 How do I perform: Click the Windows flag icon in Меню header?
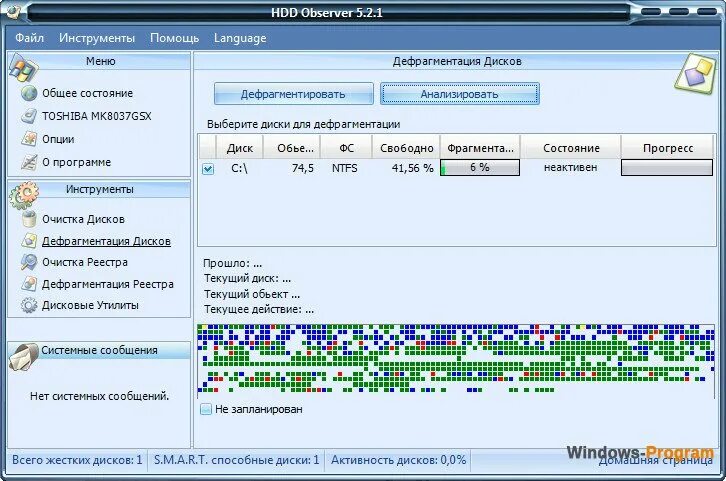point(23,68)
